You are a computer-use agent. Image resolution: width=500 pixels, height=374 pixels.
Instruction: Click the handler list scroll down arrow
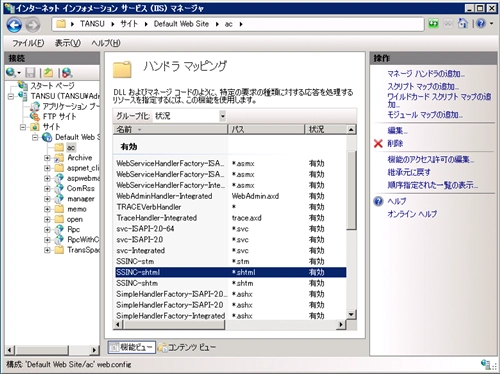click(351, 314)
